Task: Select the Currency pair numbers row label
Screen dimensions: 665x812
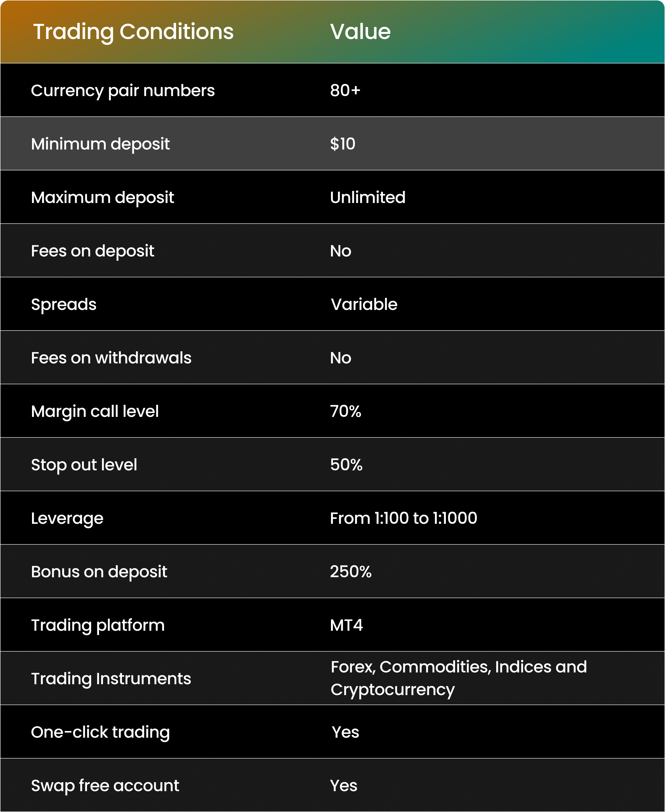Action: 123,91
